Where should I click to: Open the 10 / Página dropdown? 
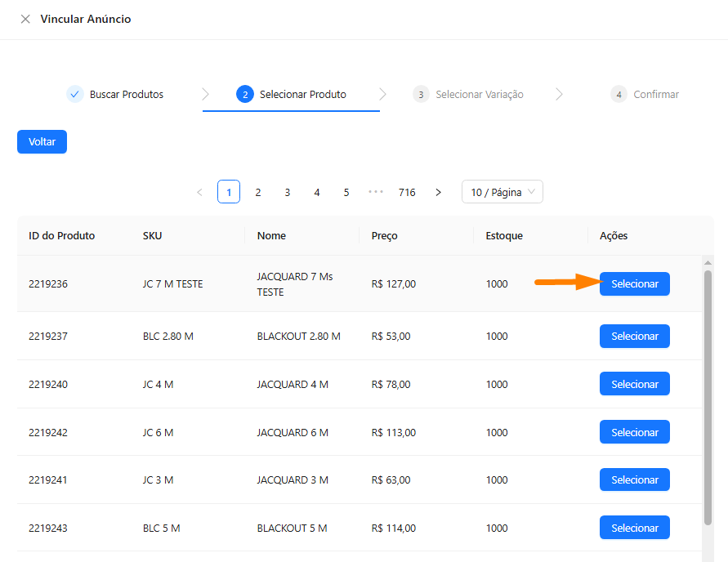(502, 192)
